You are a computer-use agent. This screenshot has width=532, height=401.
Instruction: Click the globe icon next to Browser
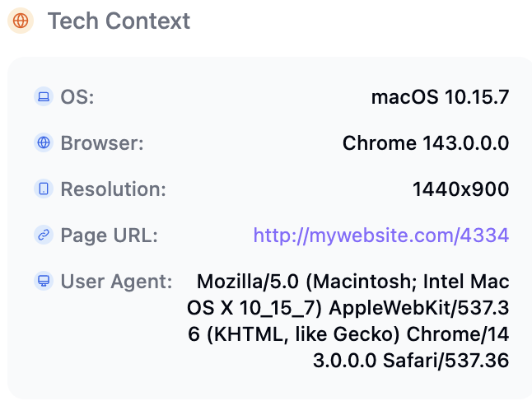[44, 143]
